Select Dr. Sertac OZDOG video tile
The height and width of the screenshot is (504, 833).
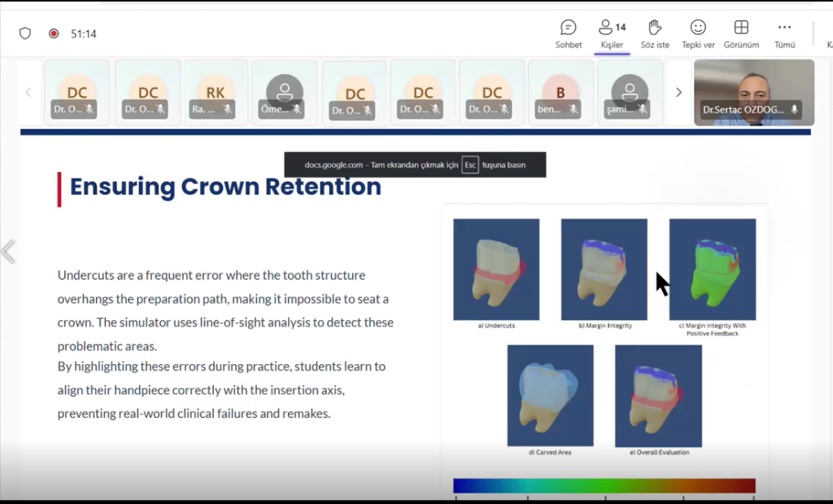(753, 93)
